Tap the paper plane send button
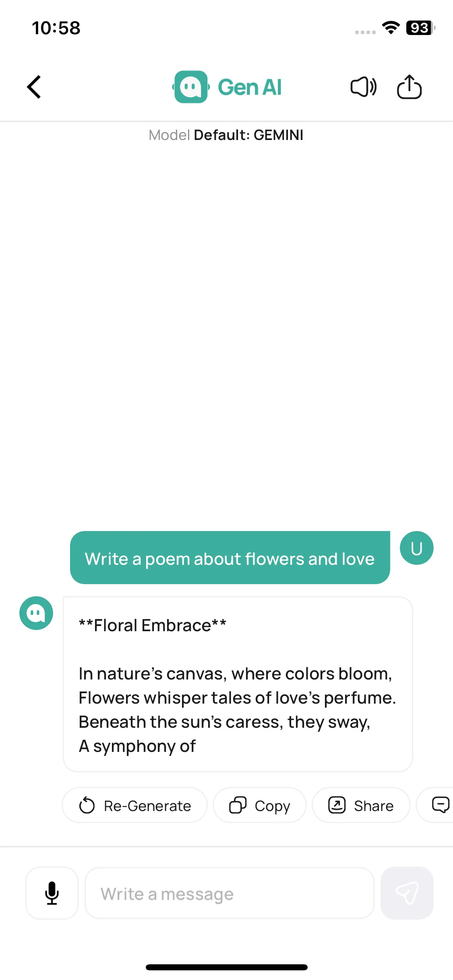 [x=407, y=893]
